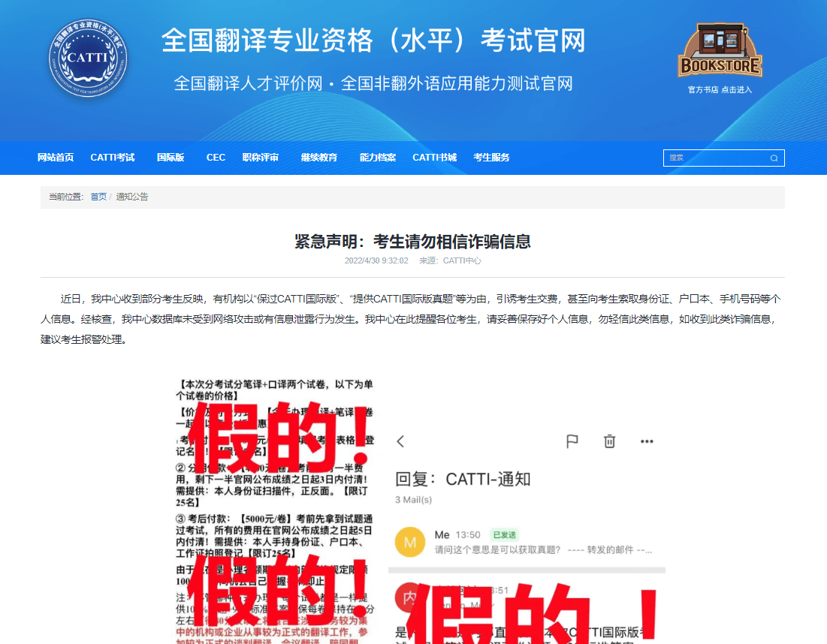Click the publish date 2022/4/30 9:32:02

pos(376,260)
